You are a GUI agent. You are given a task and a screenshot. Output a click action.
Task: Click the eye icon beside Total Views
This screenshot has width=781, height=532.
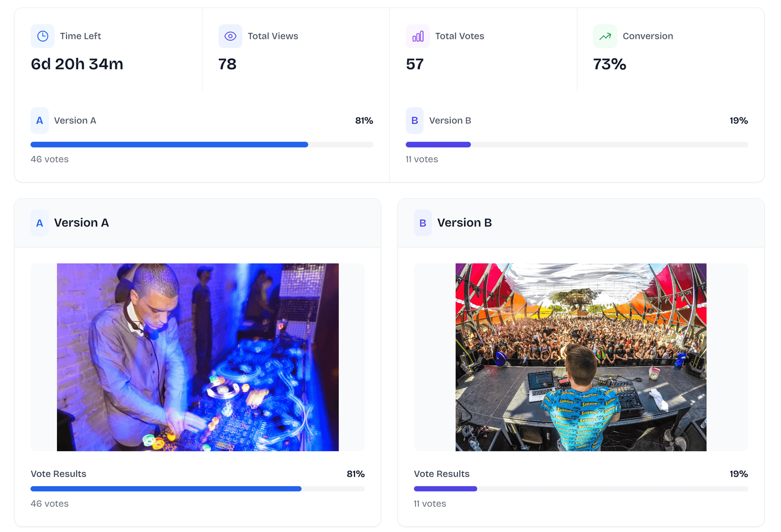(x=230, y=36)
